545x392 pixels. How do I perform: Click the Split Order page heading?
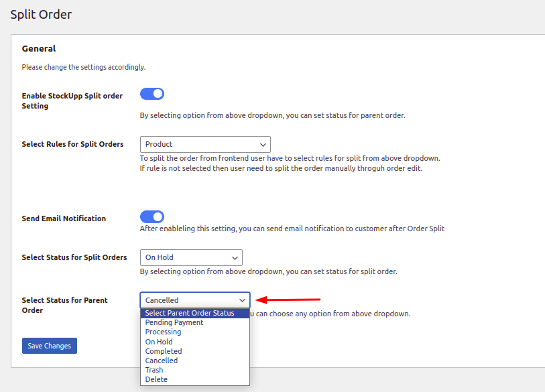tap(41, 14)
